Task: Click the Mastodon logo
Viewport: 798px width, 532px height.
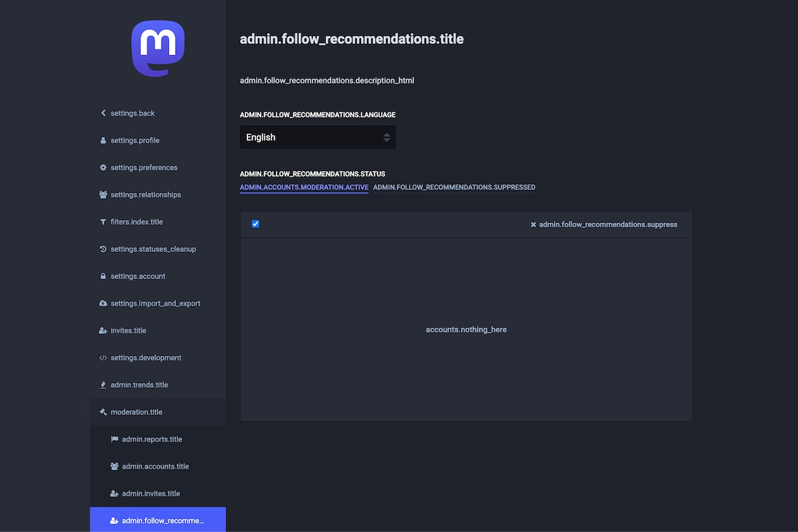Action: point(158,48)
